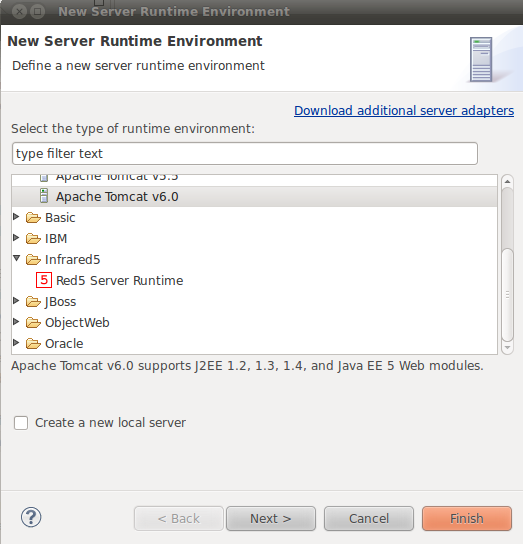Screen dimensions: 523x544
Task: Click the IBM folder icon
Action: [33, 239]
